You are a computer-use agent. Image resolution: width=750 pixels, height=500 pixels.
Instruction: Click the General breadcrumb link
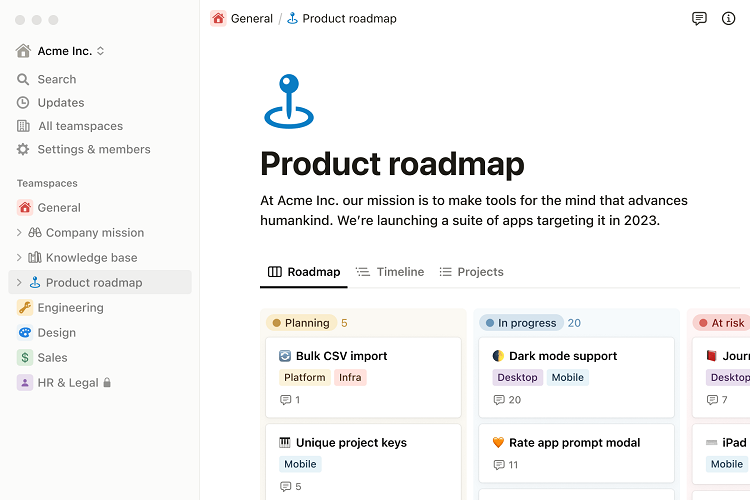coord(252,19)
